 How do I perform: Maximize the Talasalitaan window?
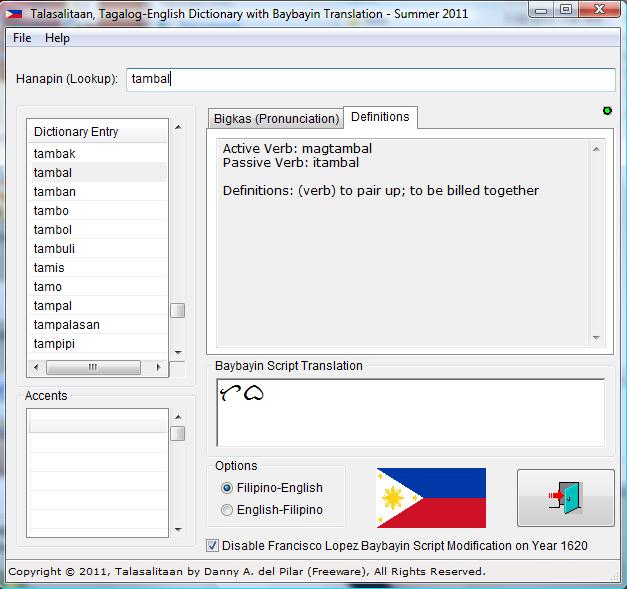point(565,10)
